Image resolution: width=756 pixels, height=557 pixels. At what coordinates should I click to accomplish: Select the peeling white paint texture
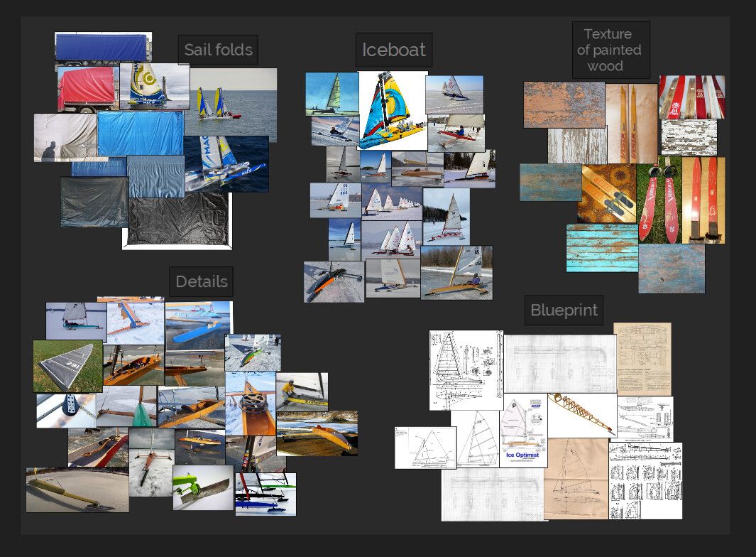point(689,137)
